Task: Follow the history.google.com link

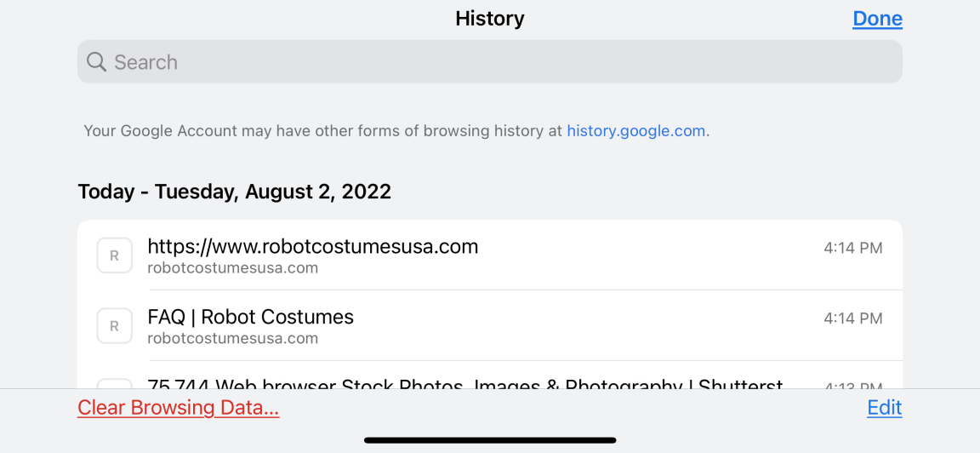Action: pyautogui.click(x=635, y=131)
